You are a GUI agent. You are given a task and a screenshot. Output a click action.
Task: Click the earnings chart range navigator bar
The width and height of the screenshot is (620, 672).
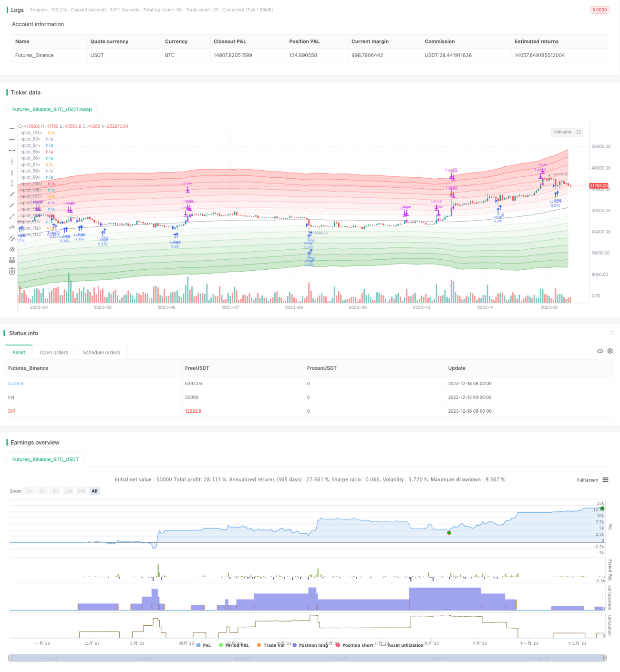click(x=307, y=658)
